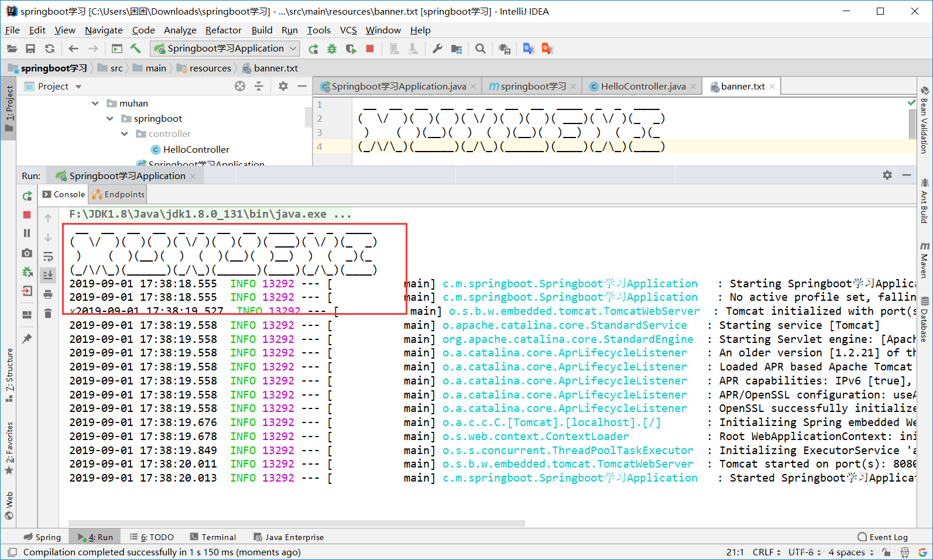This screenshot has width=933, height=560.
Task: Select the Console tab
Action: pos(64,195)
